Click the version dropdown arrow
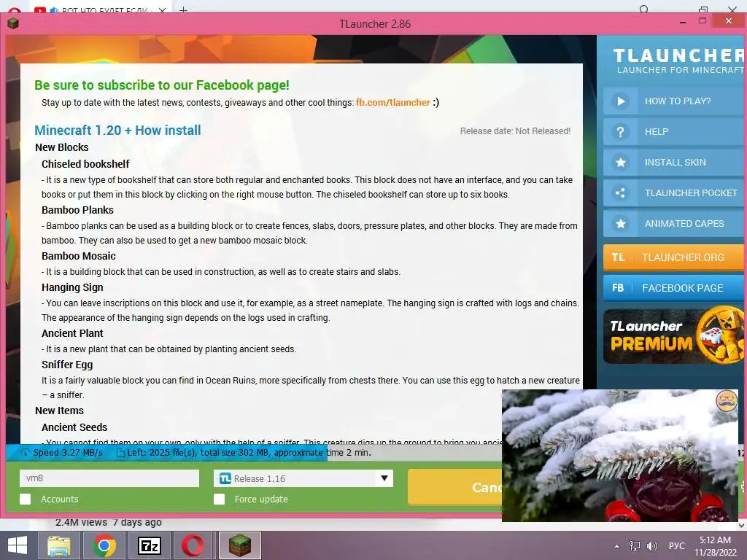The width and height of the screenshot is (747, 560). coord(384,478)
